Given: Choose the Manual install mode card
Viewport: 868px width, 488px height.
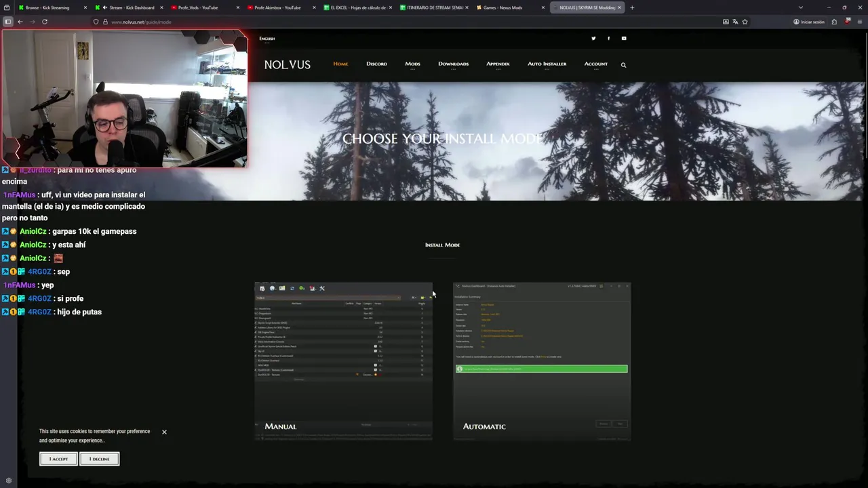Looking at the screenshot, I should tap(343, 361).
